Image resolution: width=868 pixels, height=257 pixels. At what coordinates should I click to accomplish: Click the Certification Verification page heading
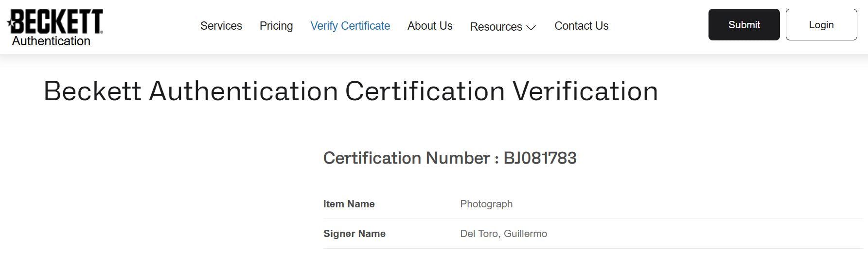pyautogui.click(x=351, y=91)
